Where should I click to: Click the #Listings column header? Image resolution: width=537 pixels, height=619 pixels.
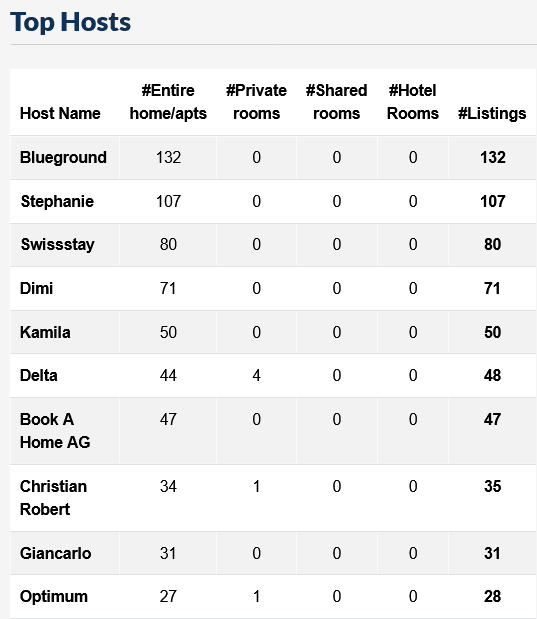click(x=492, y=113)
